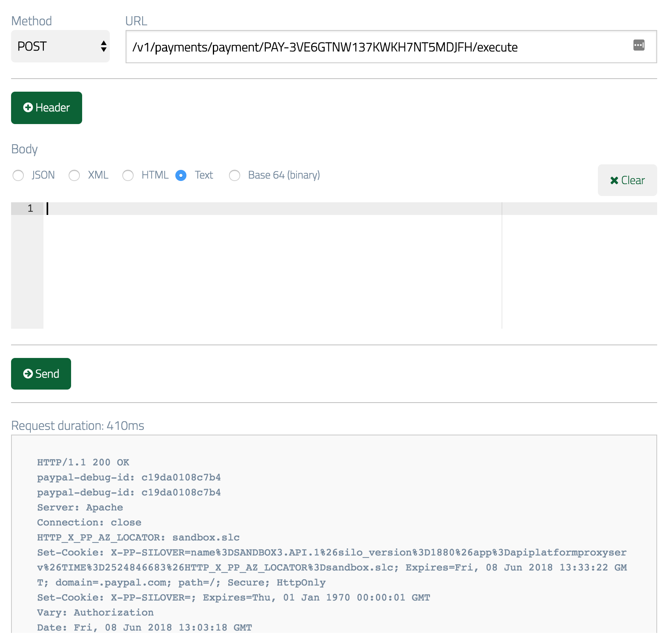Select the HTML body type
The height and width of the screenshot is (644, 669).
(x=128, y=175)
